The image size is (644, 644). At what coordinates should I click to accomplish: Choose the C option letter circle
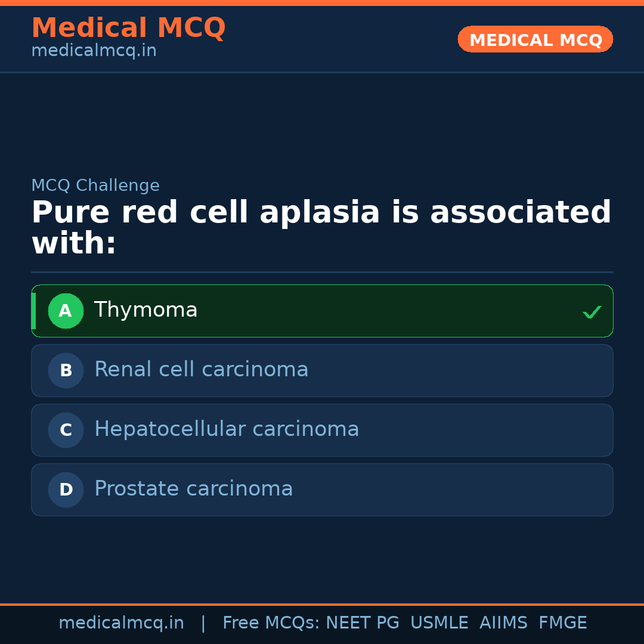click(66, 430)
